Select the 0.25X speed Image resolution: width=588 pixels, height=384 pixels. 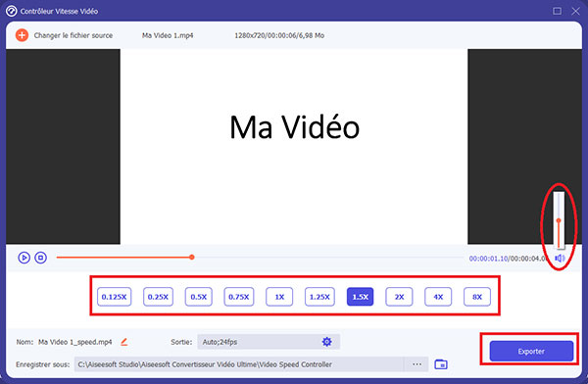158,297
